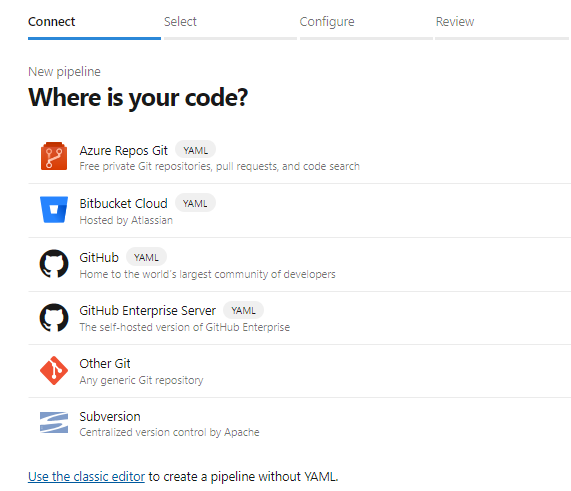Choose the Subversion source title
Viewport: 571px width, 491px height.
pos(110,416)
